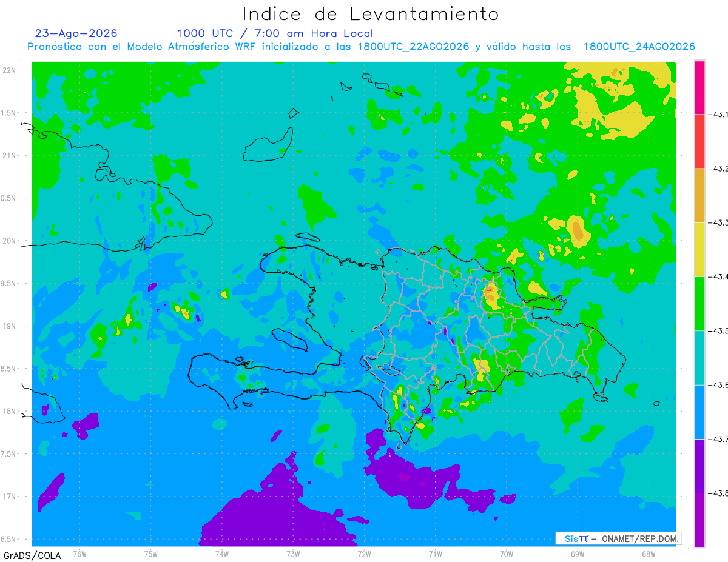
Task: Click the pink swatch atop the color bar
Action: tap(699, 87)
